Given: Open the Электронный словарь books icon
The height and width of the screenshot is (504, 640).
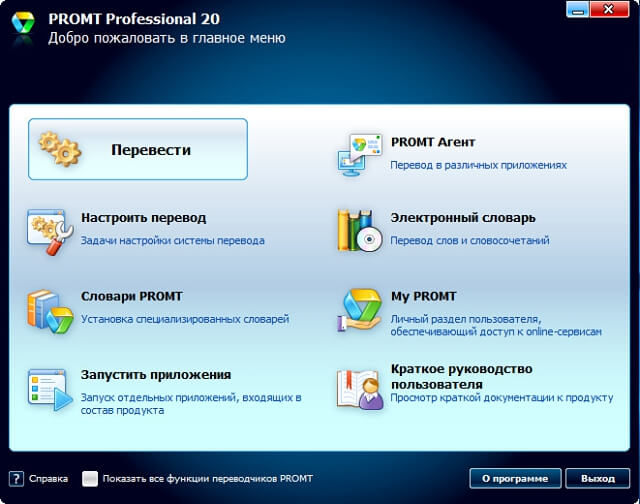Looking at the screenshot, I should pyautogui.click(x=360, y=231).
